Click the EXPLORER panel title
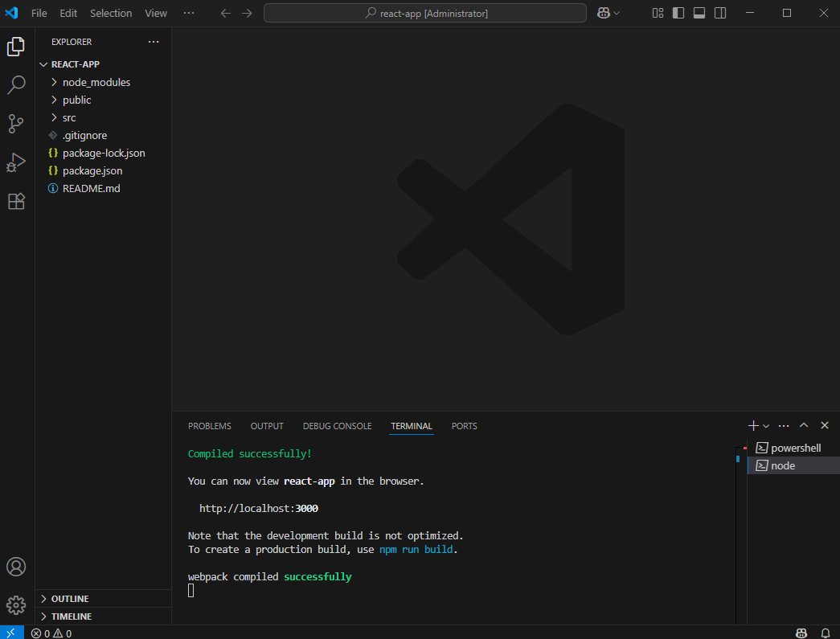This screenshot has width=840, height=639. (x=72, y=42)
